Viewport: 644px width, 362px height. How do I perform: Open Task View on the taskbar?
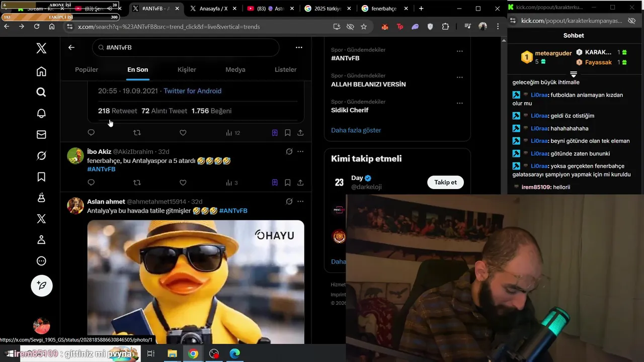coord(150,353)
